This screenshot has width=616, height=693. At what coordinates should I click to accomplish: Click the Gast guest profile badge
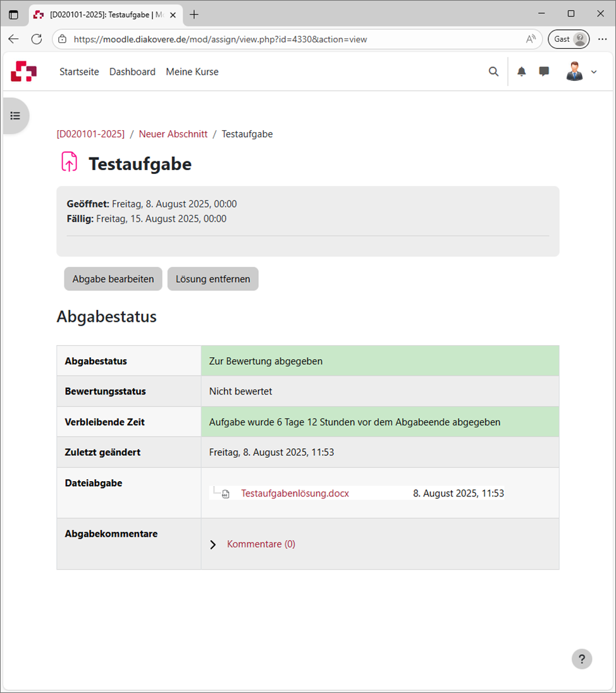(568, 39)
